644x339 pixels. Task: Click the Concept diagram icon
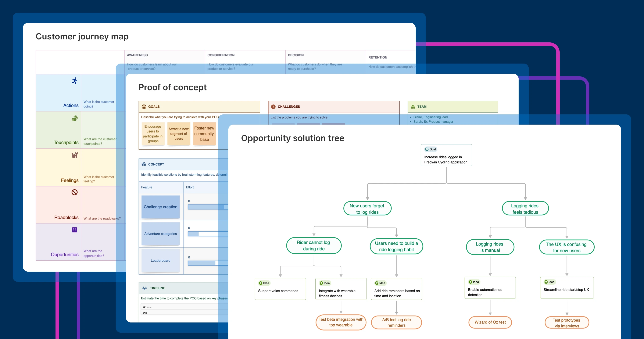[143, 164]
